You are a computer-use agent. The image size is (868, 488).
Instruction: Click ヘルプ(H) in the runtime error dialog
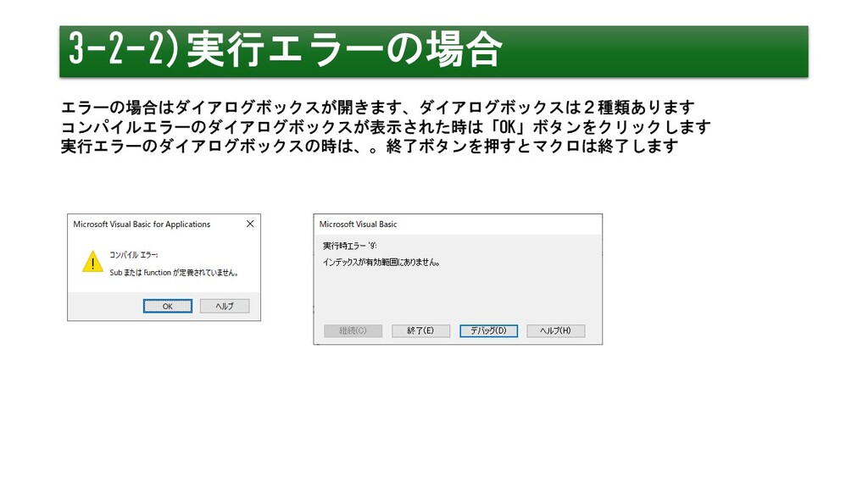pos(556,330)
